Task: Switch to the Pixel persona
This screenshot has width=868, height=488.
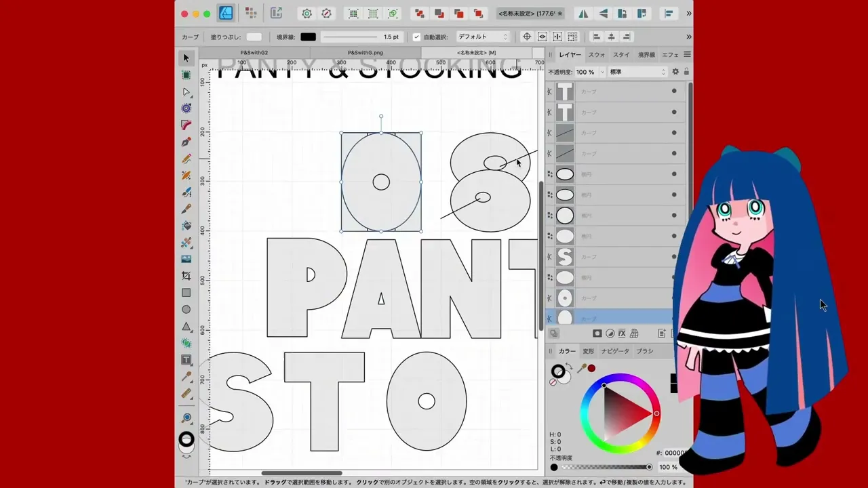Action: click(251, 13)
